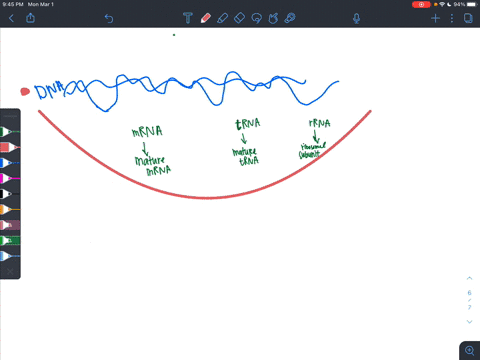
Task: Open the three-dot more options menu
Action: click(452, 18)
